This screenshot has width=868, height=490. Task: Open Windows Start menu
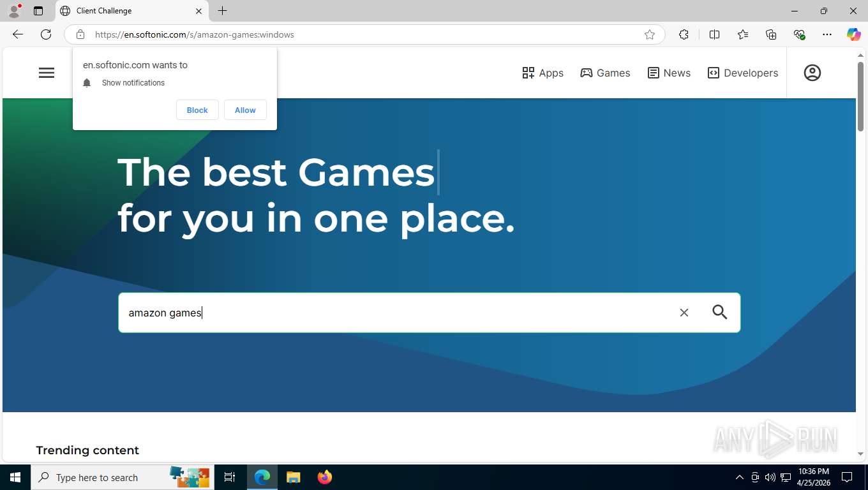pyautogui.click(x=15, y=477)
